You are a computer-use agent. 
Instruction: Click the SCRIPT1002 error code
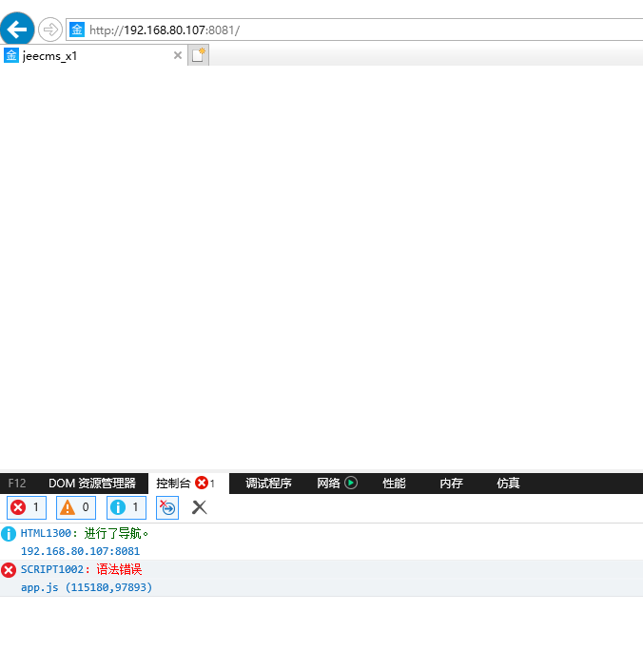[52, 569]
